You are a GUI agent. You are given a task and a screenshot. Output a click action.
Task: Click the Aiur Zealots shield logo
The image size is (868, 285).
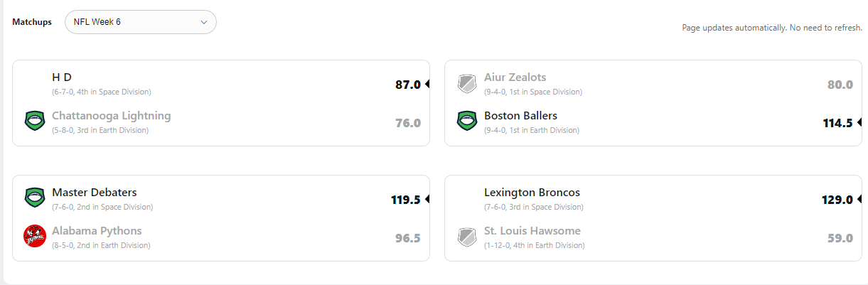point(467,83)
